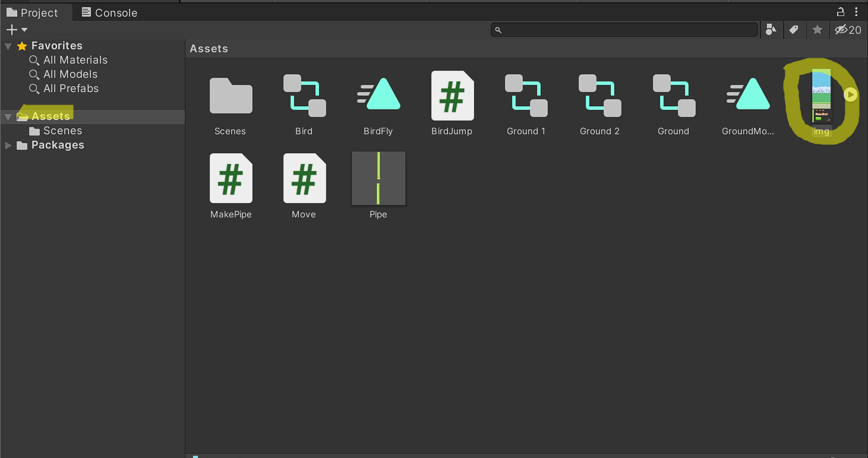
Task: Open the Search by Label filter
Action: point(794,30)
